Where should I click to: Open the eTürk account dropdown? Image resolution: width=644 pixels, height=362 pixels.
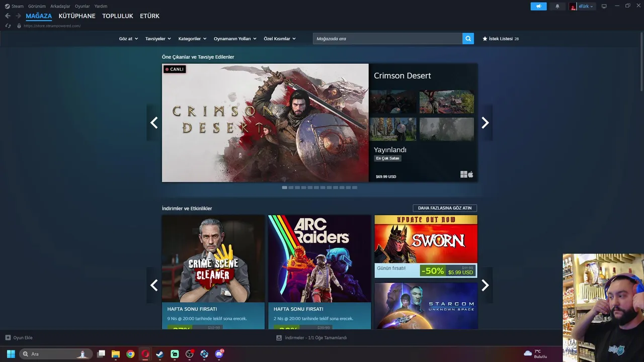coord(586,7)
